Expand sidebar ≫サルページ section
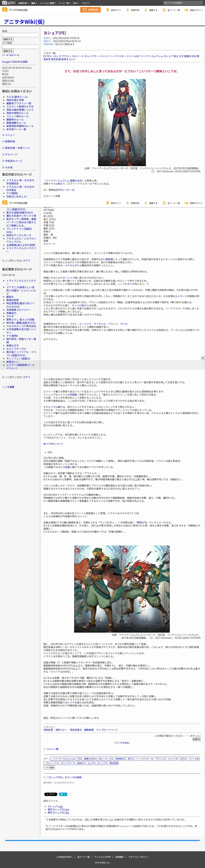This screenshot has height=868, width=205. pyautogui.click(x=10, y=154)
